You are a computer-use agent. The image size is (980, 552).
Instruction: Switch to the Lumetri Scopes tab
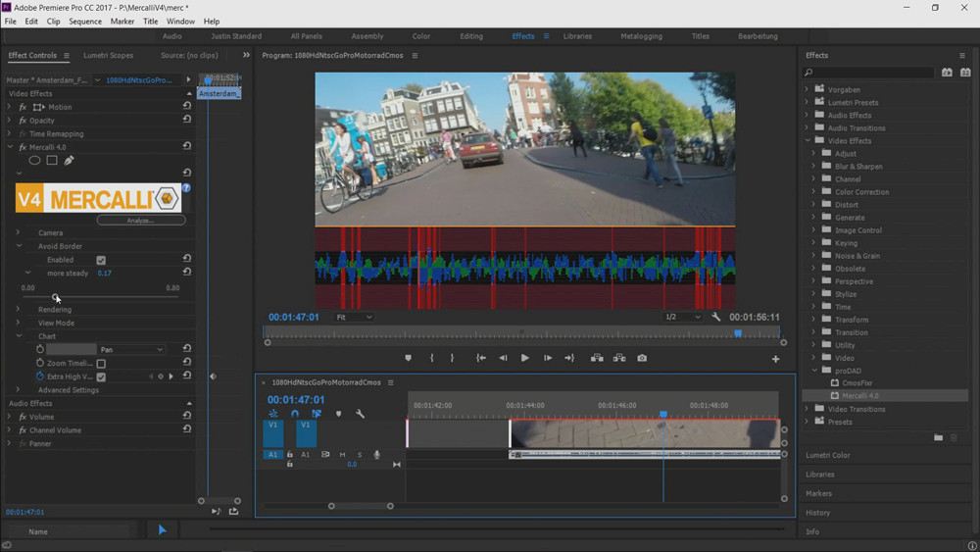click(x=108, y=56)
